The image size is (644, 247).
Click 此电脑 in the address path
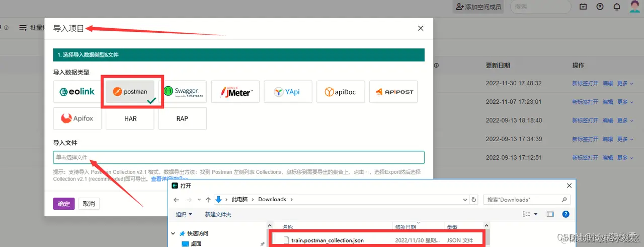click(240, 200)
